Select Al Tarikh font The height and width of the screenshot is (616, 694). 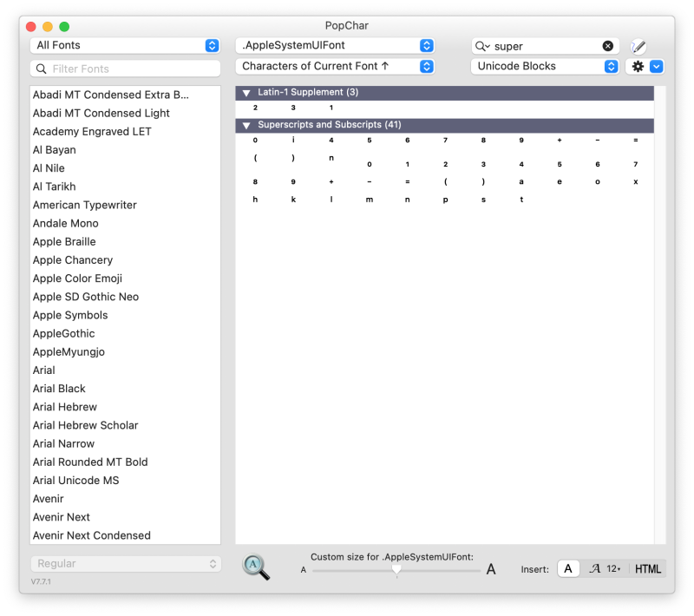[x=126, y=187]
